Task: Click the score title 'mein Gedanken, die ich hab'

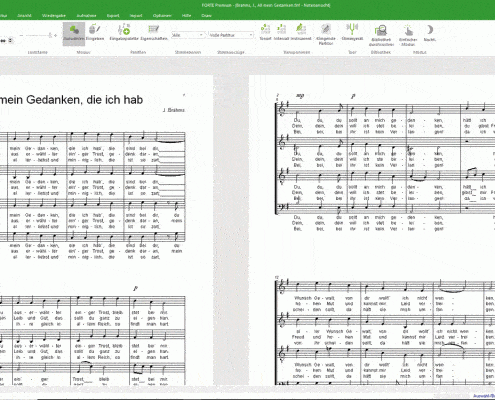Action: tap(71, 99)
